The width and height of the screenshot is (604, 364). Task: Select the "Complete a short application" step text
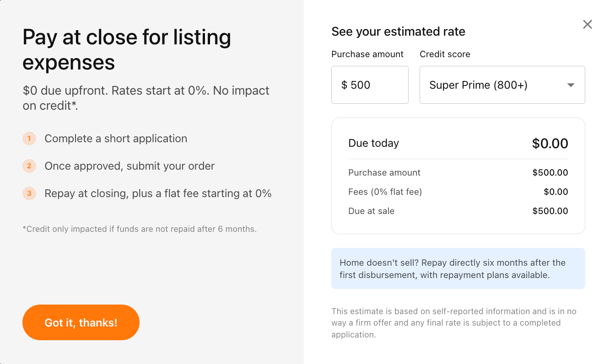tap(116, 139)
